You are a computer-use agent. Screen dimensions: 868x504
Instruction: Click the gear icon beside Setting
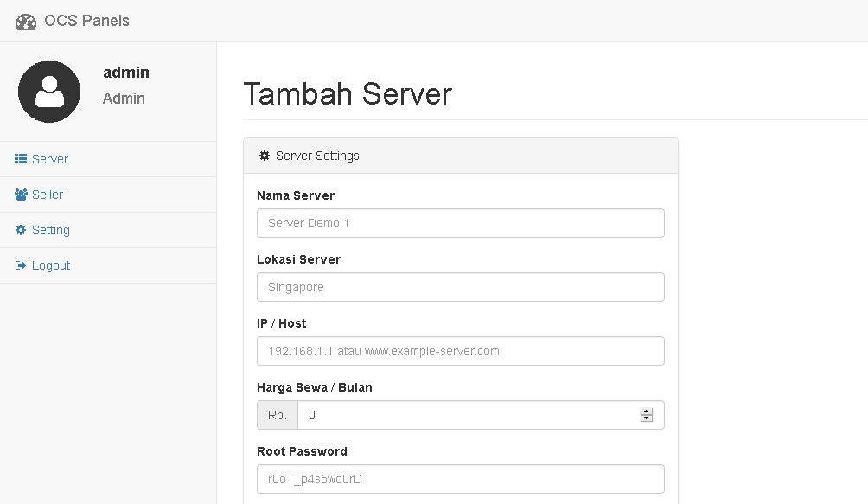point(20,229)
